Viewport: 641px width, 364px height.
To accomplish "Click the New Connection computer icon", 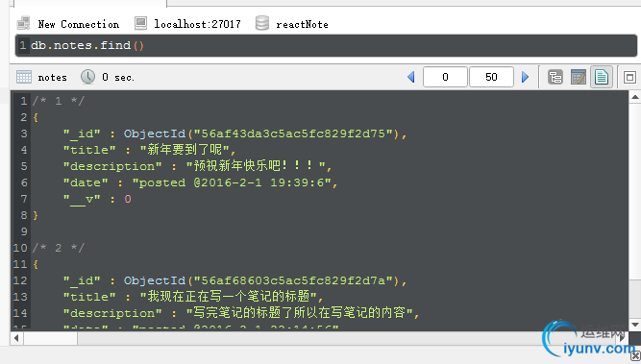I will tap(24, 23).
